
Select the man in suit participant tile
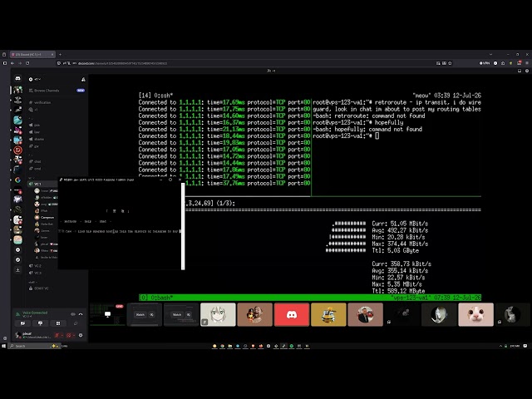point(365,314)
